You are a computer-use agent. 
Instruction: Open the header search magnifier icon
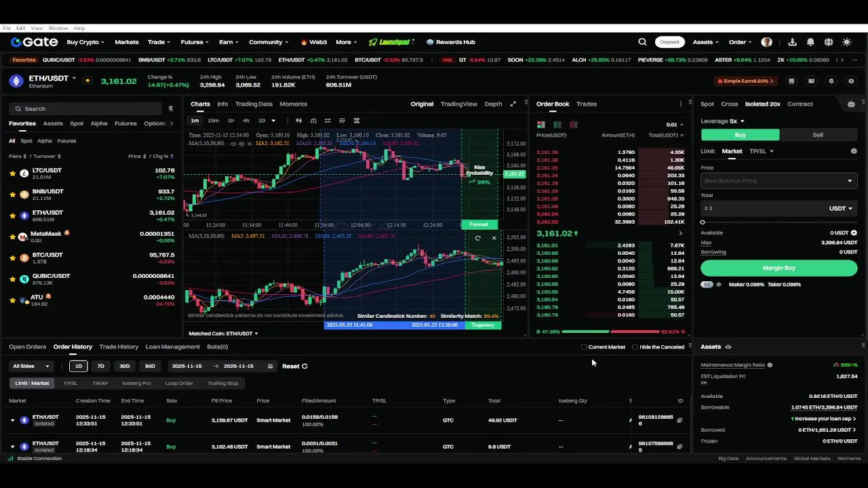642,42
